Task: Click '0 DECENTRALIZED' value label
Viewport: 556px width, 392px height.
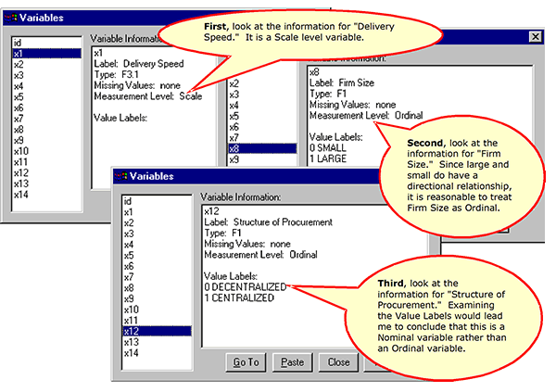Action: click(245, 286)
